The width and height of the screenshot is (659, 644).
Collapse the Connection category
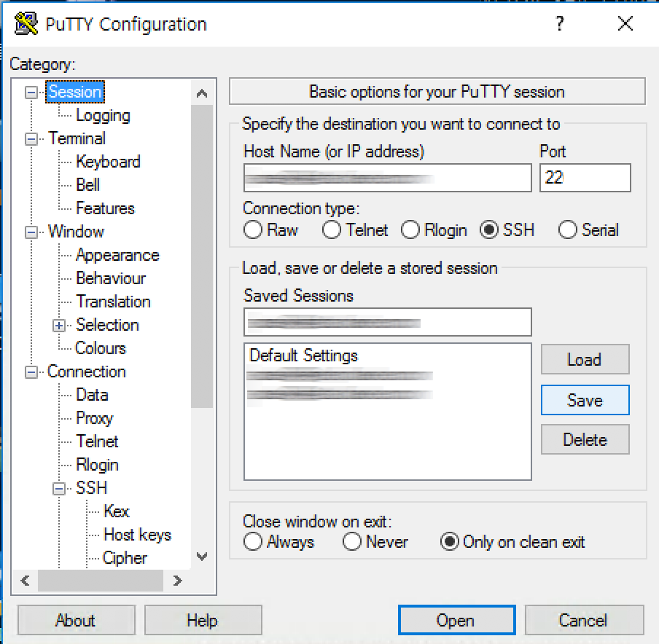pyautogui.click(x=31, y=372)
